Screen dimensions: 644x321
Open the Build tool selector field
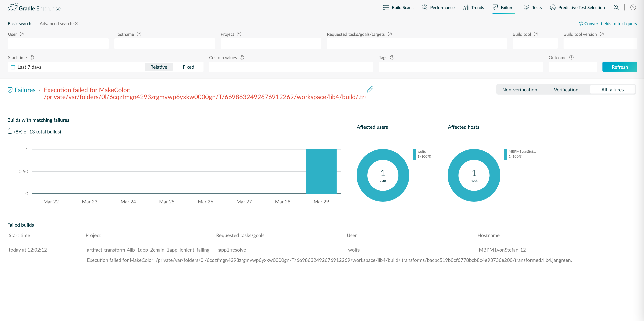(535, 44)
